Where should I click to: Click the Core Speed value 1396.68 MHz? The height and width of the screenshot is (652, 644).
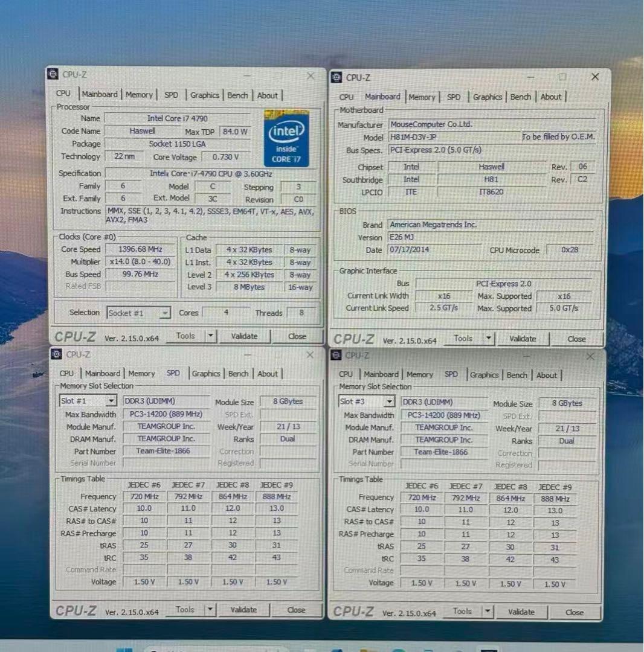click(140, 249)
